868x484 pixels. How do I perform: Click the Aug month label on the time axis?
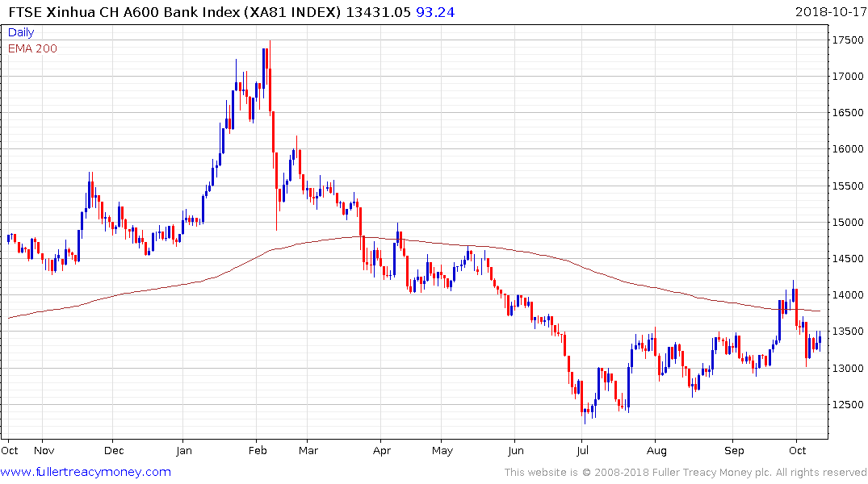656,450
